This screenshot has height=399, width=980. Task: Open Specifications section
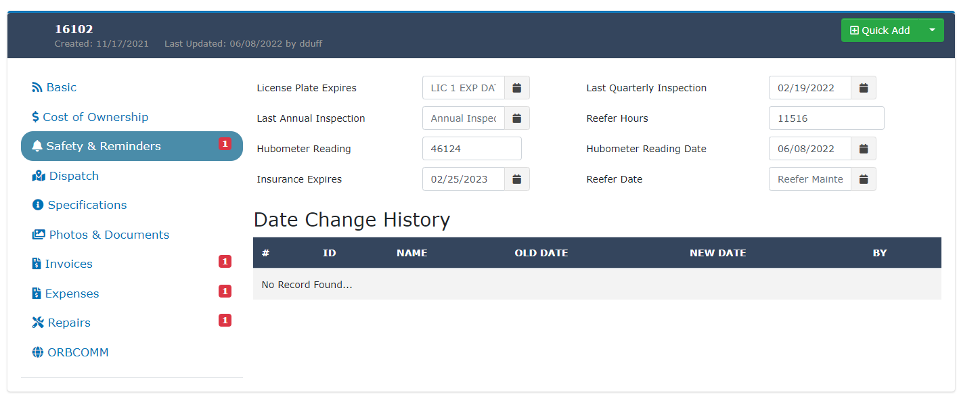[x=79, y=205]
